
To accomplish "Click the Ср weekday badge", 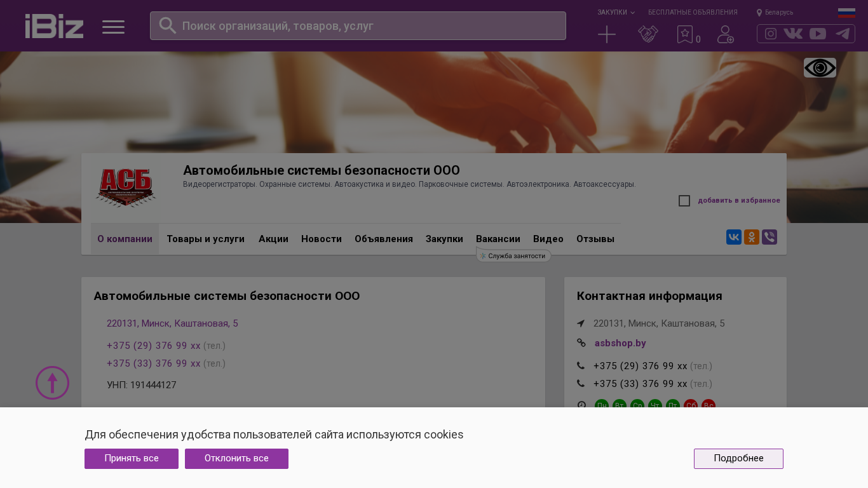I will click(637, 405).
